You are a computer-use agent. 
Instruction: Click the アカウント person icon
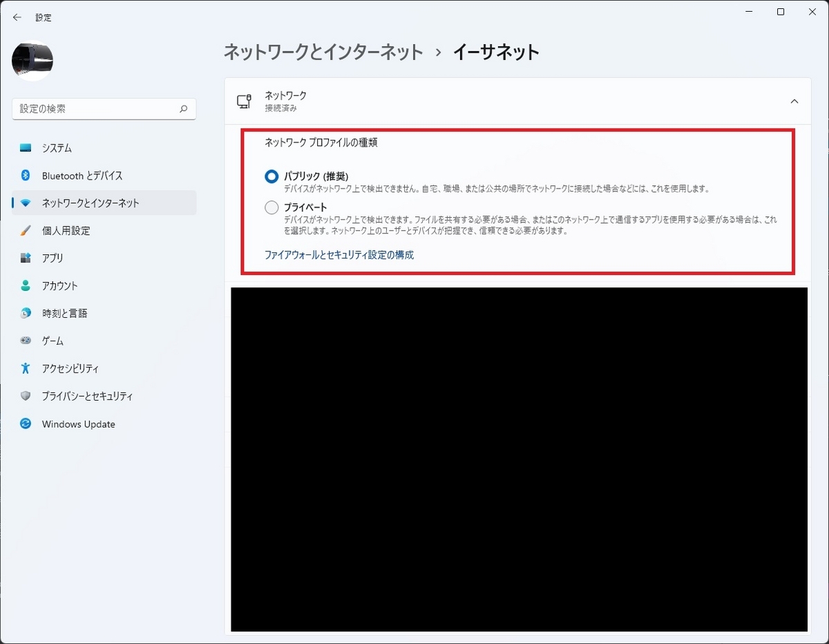tap(26, 285)
